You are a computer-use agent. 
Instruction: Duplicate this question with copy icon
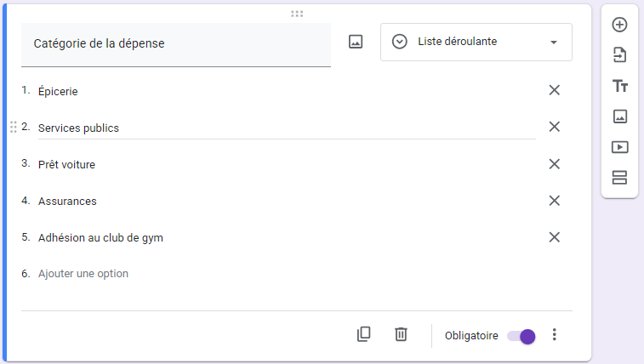(363, 334)
